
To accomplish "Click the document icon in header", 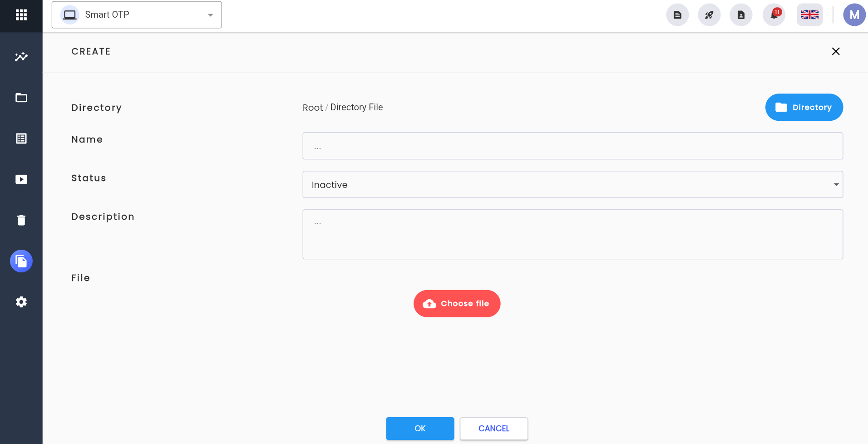I will pos(677,15).
